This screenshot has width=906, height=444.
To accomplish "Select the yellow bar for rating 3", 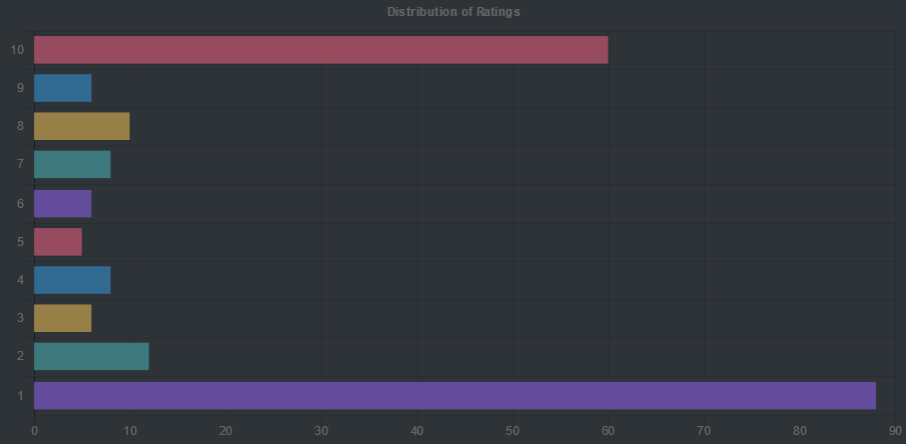I will (x=62, y=318).
